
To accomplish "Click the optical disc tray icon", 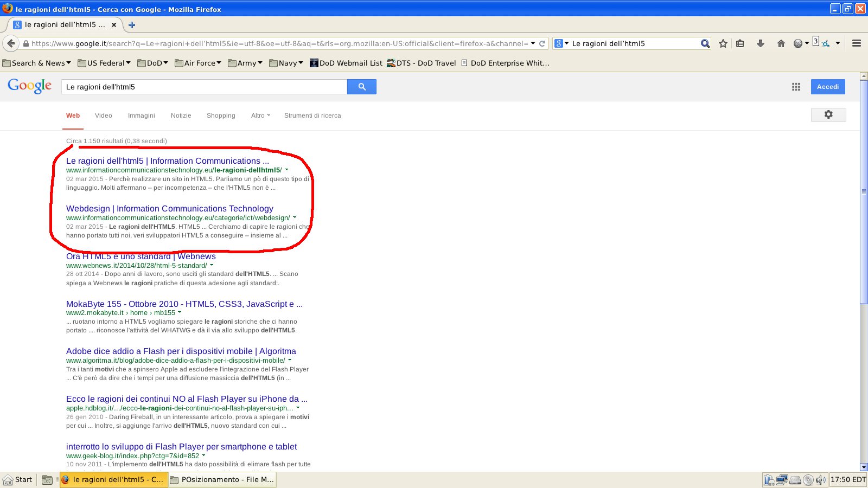I will pos(808,480).
